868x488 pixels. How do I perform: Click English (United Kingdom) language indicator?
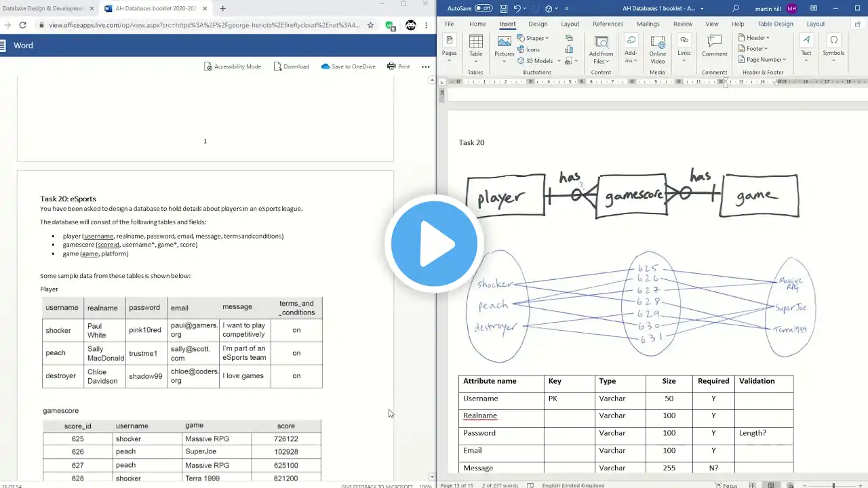[x=572, y=485]
